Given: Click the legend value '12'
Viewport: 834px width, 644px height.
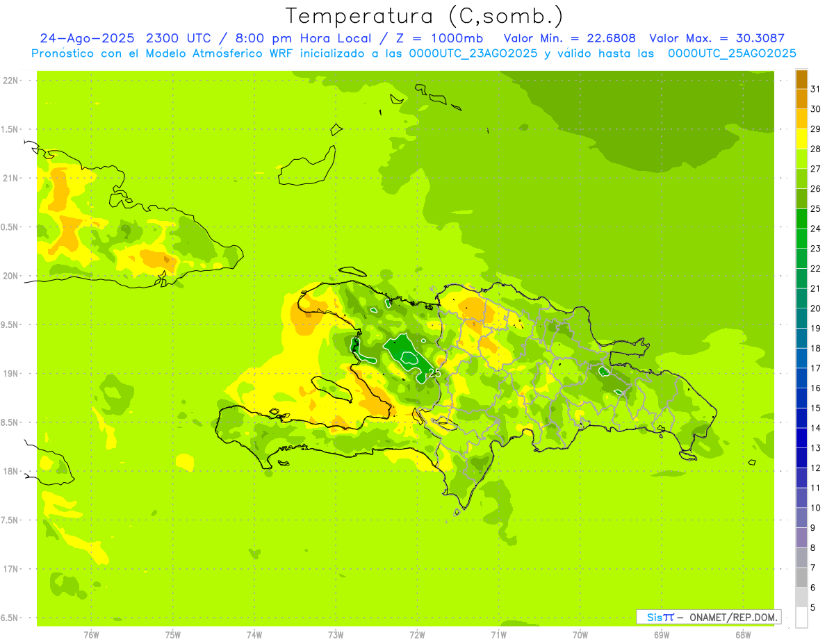Looking at the screenshot, I should click(x=816, y=468).
